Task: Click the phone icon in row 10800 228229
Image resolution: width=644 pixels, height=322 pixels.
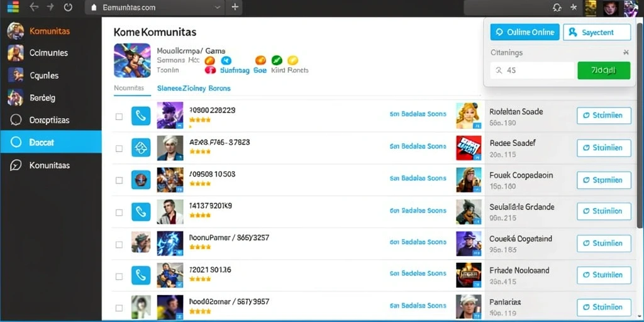Action: [x=141, y=116]
